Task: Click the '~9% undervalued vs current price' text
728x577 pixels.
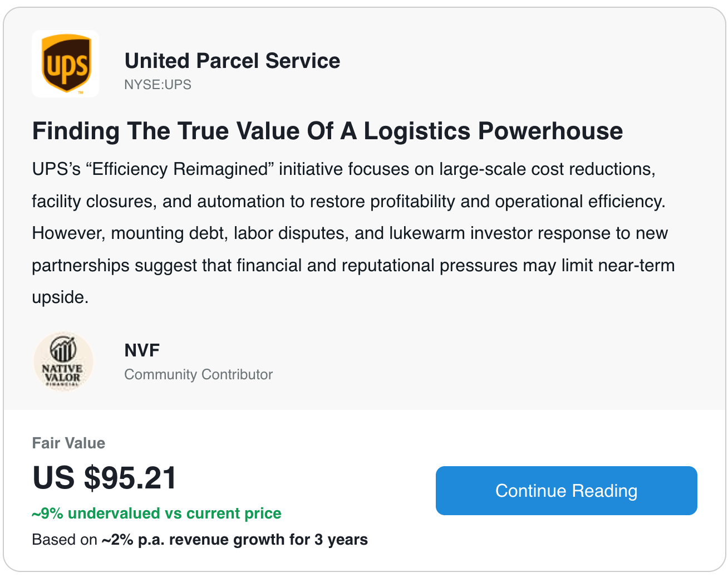Action: tap(156, 514)
